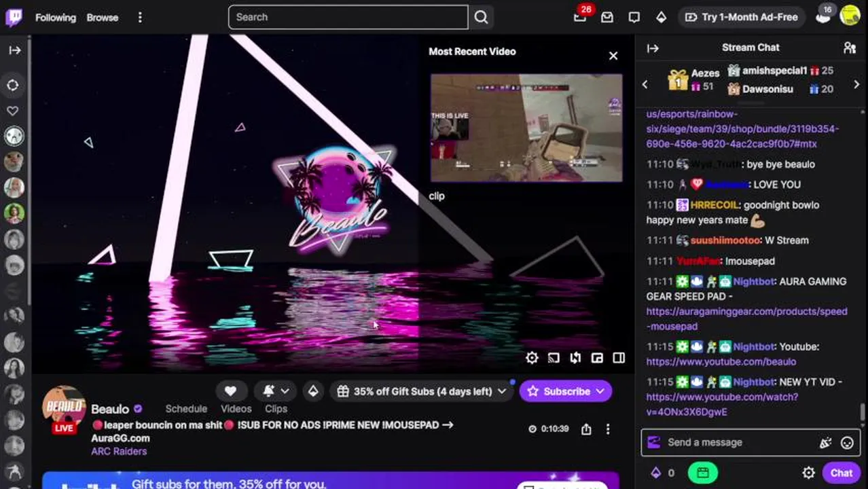This screenshot has width=868, height=489.
Task: Collapse the Stream Chat panel
Action: (653, 48)
